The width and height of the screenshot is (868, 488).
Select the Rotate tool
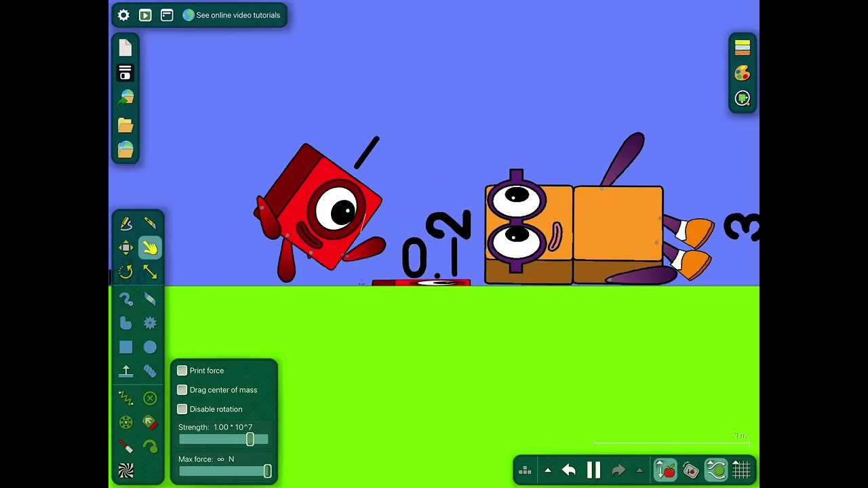(x=126, y=272)
